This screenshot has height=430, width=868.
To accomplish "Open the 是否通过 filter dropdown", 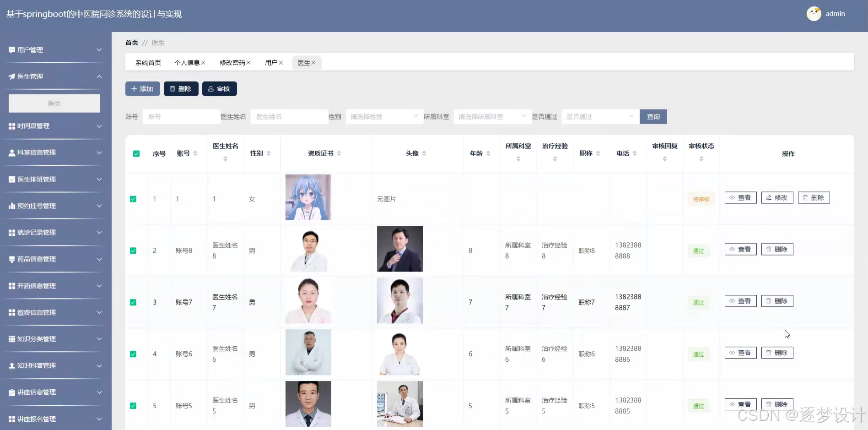I will tap(600, 117).
